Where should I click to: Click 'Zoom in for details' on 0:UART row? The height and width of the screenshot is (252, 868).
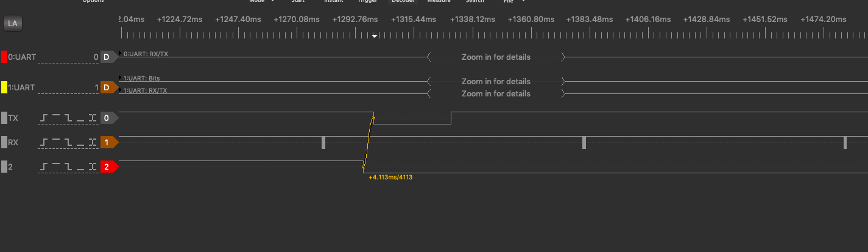point(496,57)
